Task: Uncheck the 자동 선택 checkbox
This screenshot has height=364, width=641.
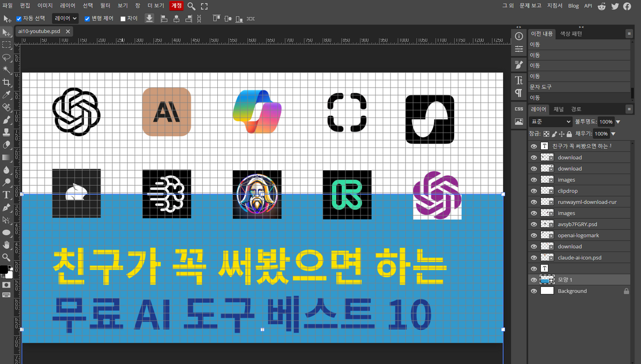Action: click(x=19, y=19)
